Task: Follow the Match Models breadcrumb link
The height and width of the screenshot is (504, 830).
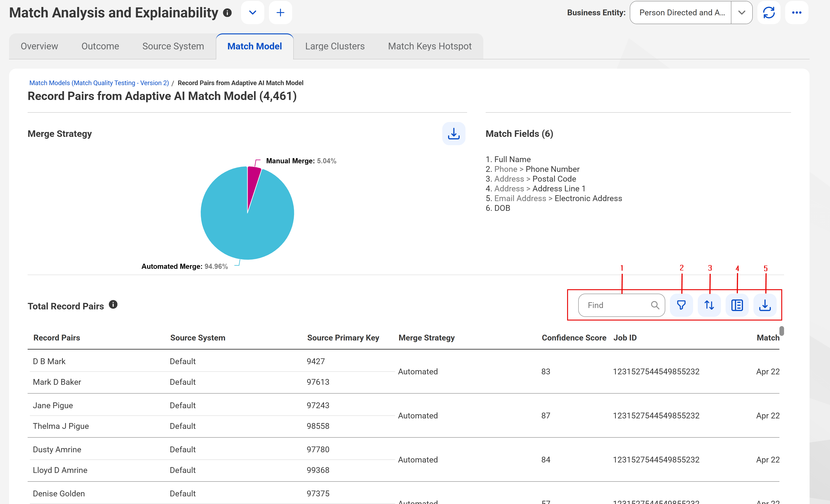Action: point(99,83)
